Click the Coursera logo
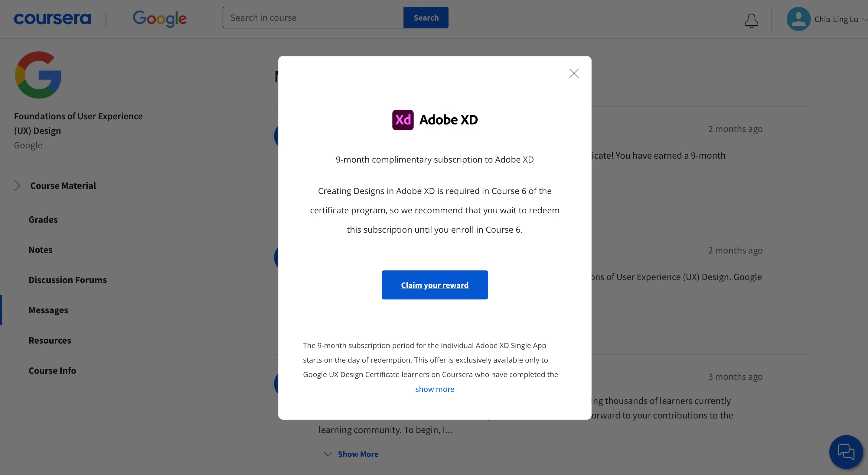This screenshot has height=475, width=868. (52, 18)
